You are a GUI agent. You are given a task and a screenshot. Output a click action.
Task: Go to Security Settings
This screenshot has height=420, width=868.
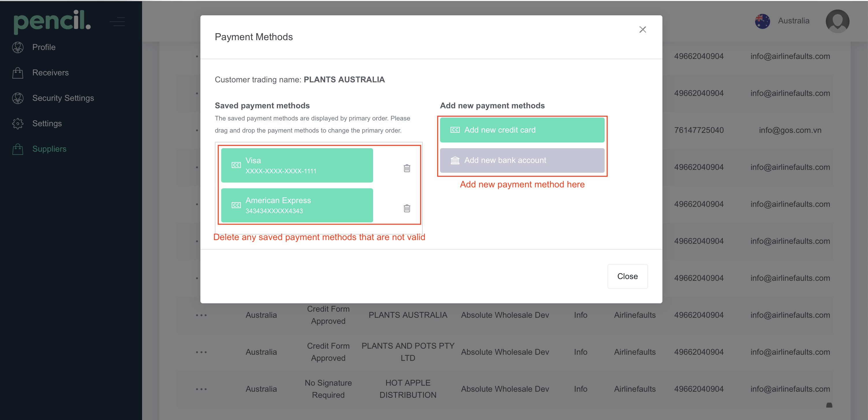tap(63, 98)
